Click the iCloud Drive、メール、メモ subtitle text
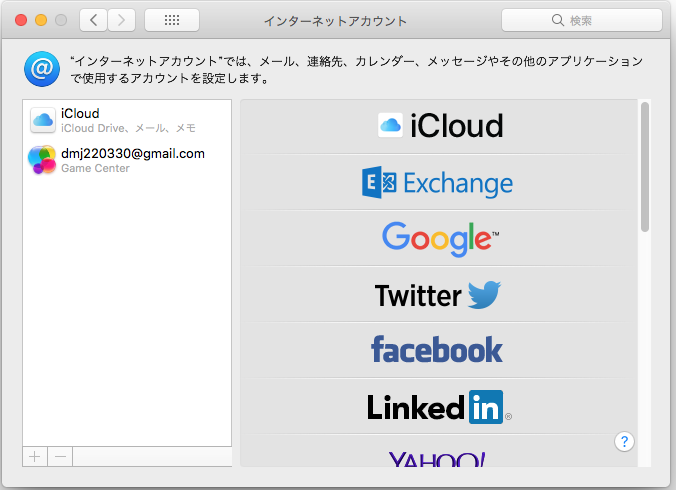Viewport: 676px width, 490px height. tap(128, 128)
